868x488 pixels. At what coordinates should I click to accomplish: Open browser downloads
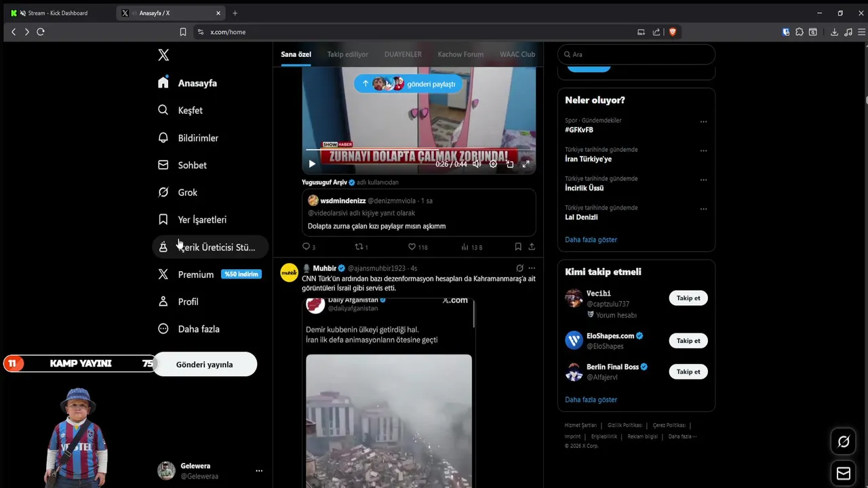point(834,32)
